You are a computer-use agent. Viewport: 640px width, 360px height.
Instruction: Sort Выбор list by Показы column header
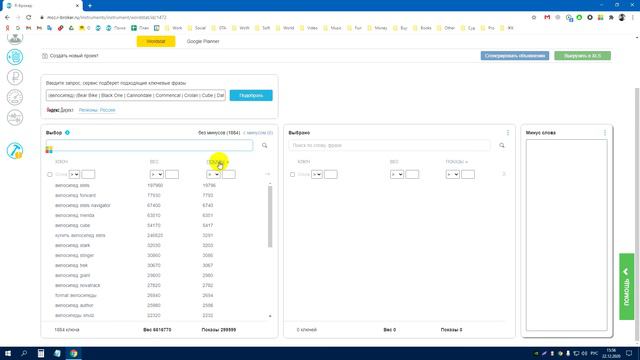point(217,162)
